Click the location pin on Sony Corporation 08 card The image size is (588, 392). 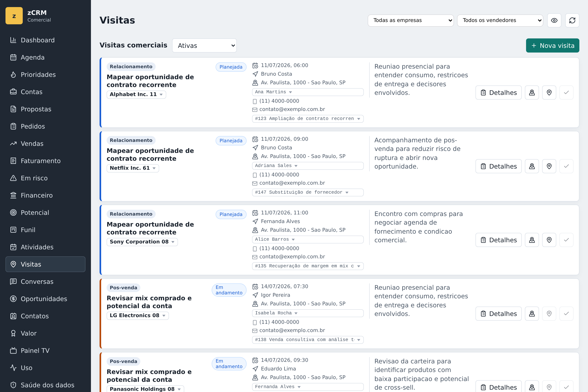click(x=549, y=240)
